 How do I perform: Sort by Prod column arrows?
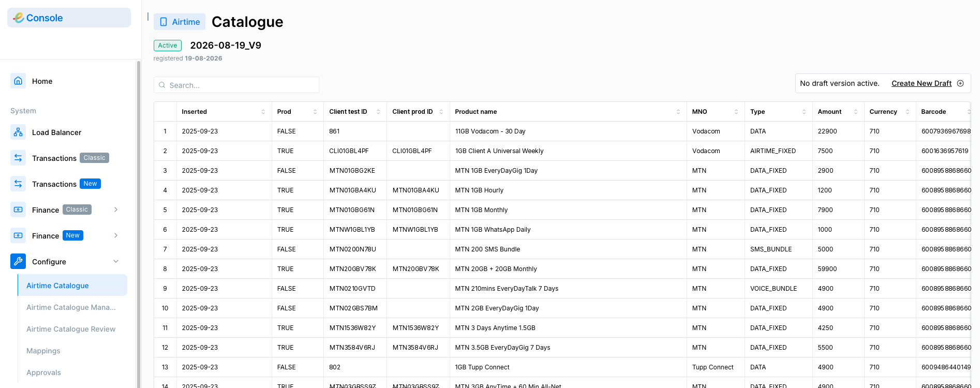tap(315, 112)
